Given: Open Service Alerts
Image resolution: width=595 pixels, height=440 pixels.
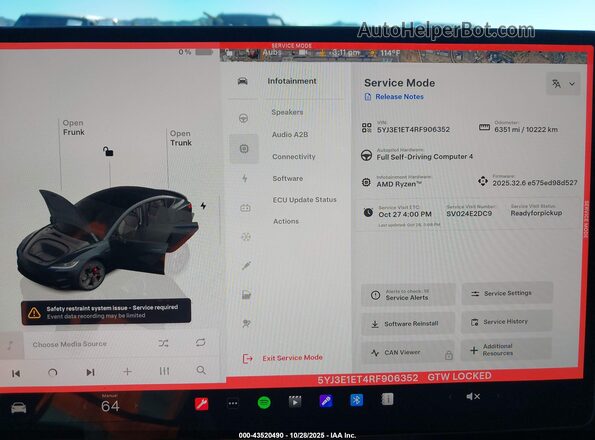Looking at the screenshot, I should (x=408, y=295).
